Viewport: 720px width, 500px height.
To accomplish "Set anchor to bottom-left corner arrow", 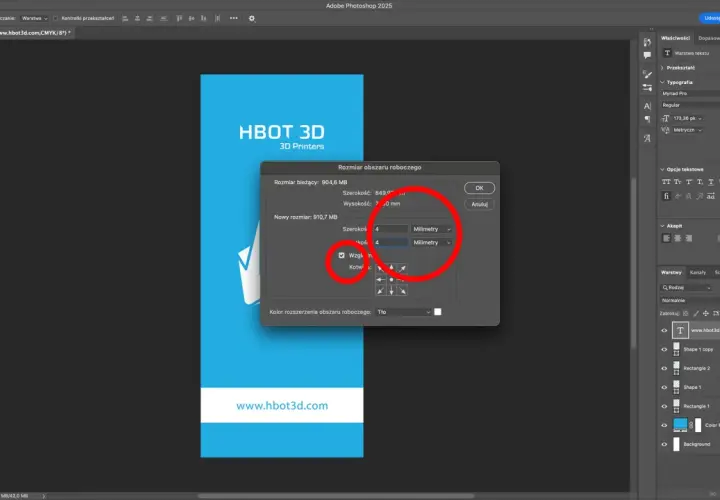I will coord(381,291).
